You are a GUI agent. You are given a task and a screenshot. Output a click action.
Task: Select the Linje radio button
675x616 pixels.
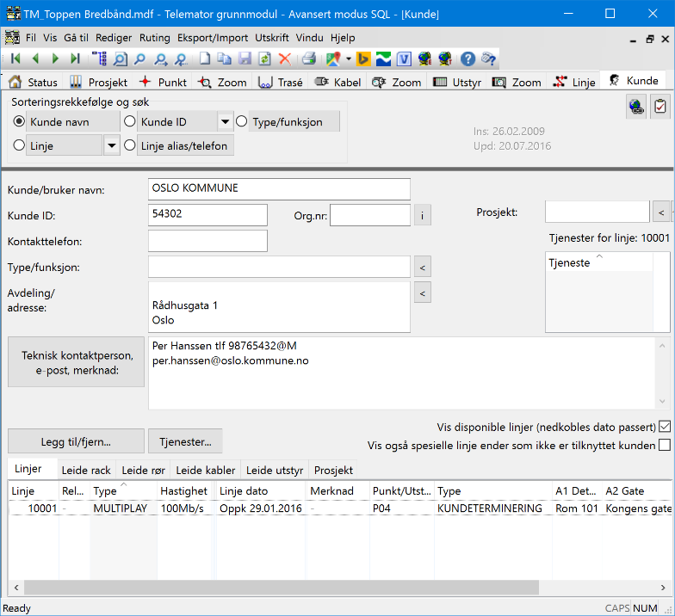19,145
